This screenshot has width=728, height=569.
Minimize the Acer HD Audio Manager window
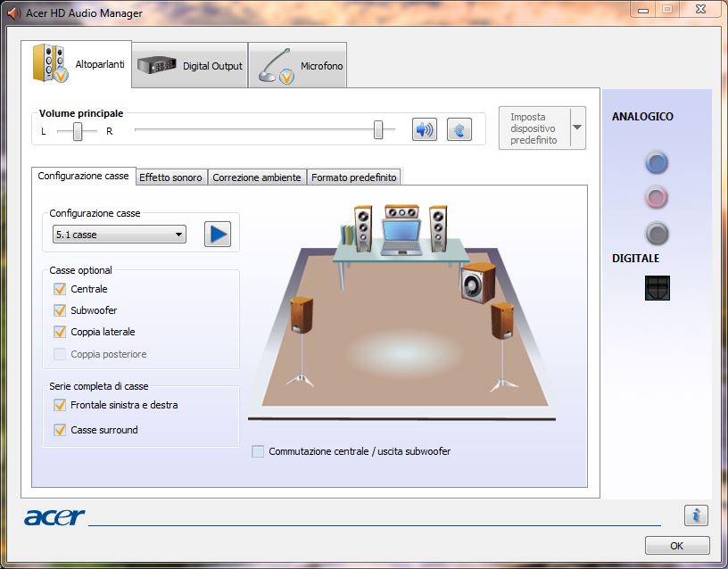click(x=643, y=10)
